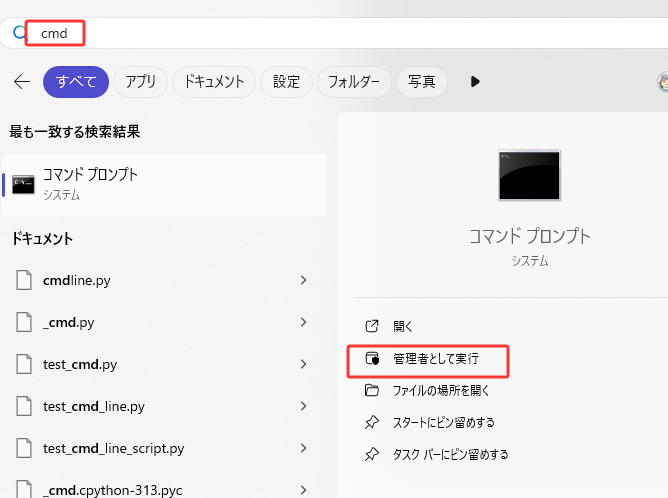Expand details for test_cmd.py with its chevron
The height and width of the screenshot is (498, 668).
pyautogui.click(x=303, y=364)
